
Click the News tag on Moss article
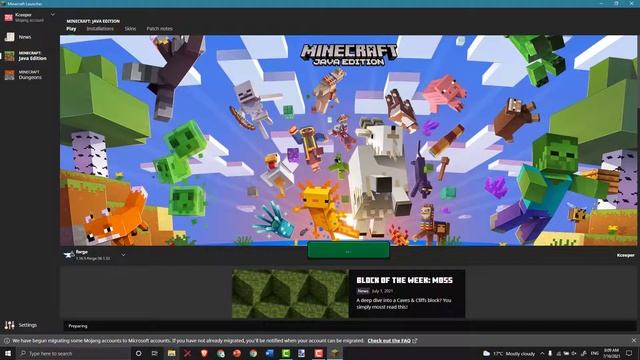pyautogui.click(x=363, y=291)
